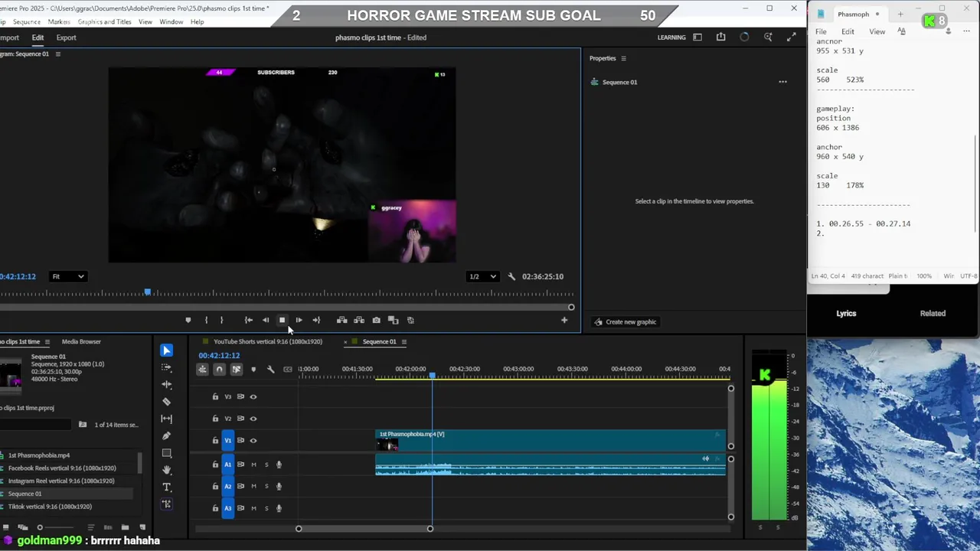Image resolution: width=980 pixels, height=551 pixels.
Task: Open Premiere Help menu
Action: tap(197, 21)
